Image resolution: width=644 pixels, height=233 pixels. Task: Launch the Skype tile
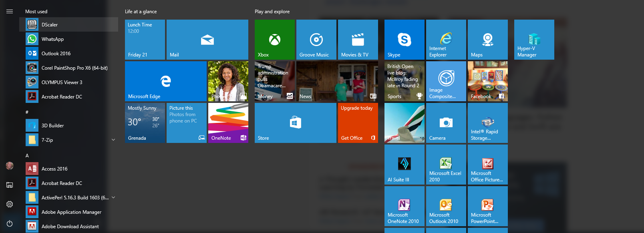pos(405,40)
